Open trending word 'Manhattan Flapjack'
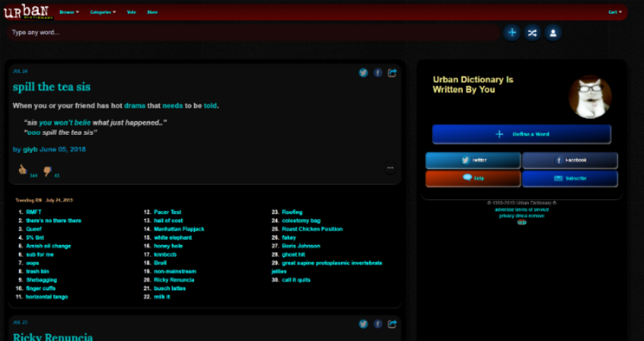 coord(179,229)
